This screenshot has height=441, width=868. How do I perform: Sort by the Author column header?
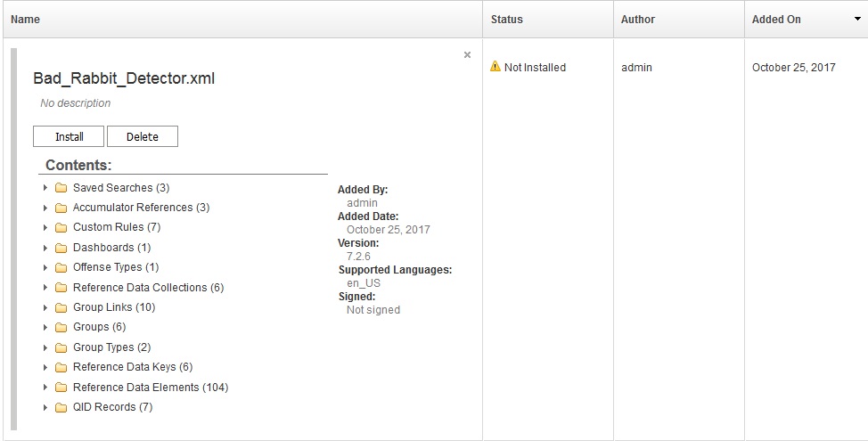click(x=638, y=19)
